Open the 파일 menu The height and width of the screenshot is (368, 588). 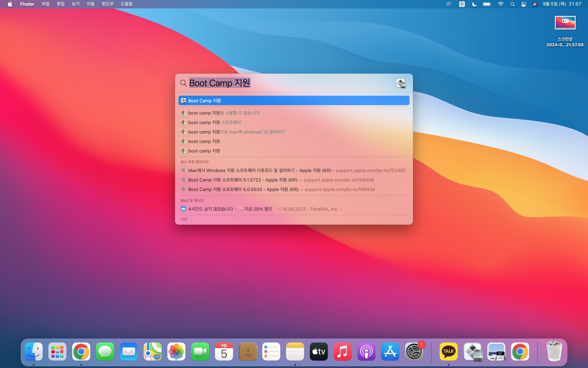coord(46,4)
